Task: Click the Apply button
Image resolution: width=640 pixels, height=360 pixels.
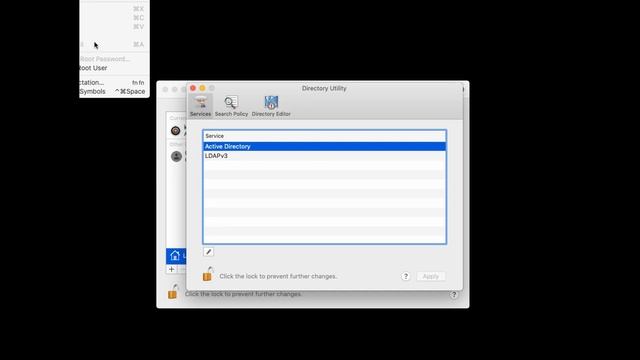Action: coord(431,276)
